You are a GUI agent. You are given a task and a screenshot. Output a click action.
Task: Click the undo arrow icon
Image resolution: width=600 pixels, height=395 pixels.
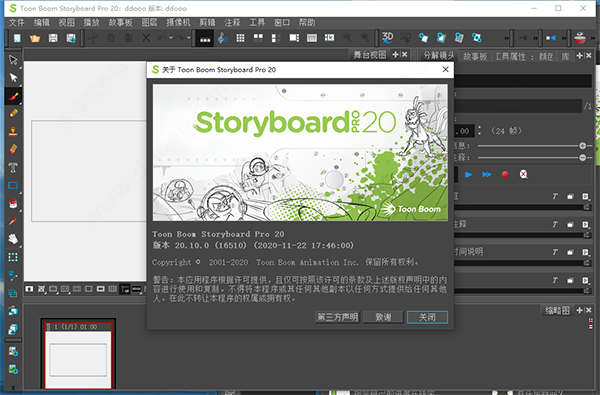tap(161, 38)
